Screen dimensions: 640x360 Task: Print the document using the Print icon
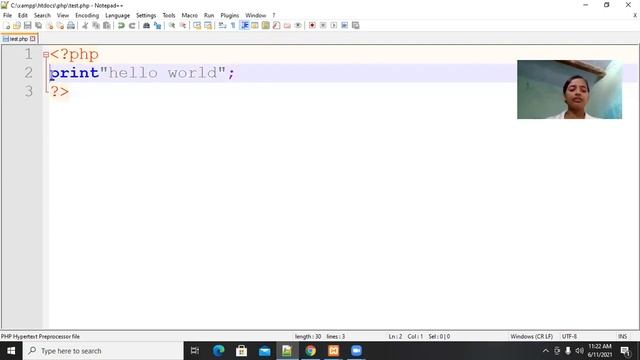point(71,25)
